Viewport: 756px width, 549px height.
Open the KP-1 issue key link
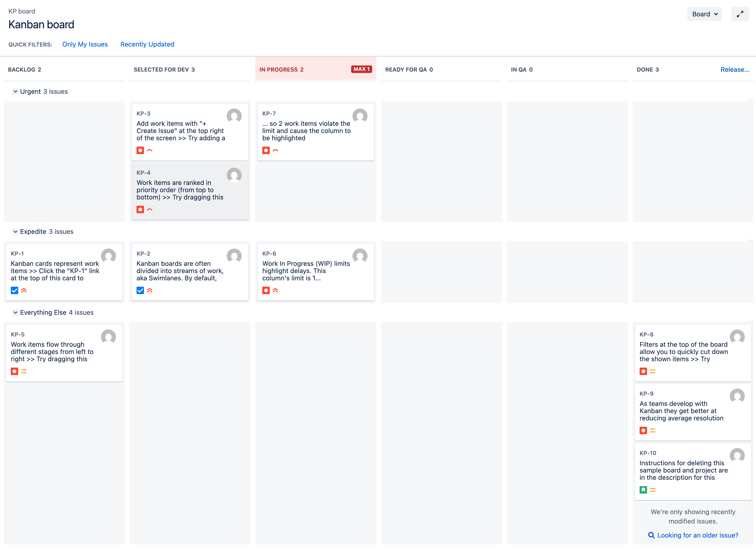pos(17,253)
